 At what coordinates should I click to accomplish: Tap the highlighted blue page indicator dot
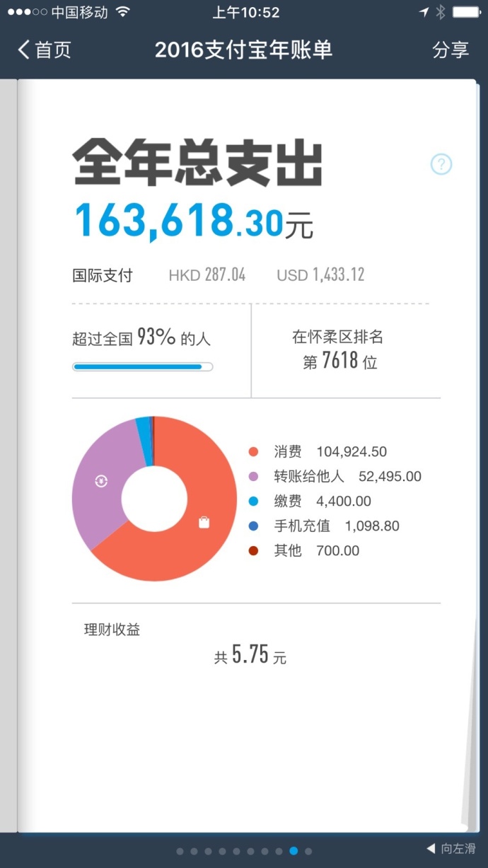[294, 851]
